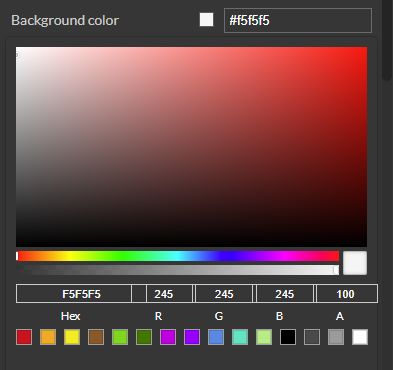Click the #f5f5f5 background color input field
The width and height of the screenshot is (393, 370).
coord(298,20)
